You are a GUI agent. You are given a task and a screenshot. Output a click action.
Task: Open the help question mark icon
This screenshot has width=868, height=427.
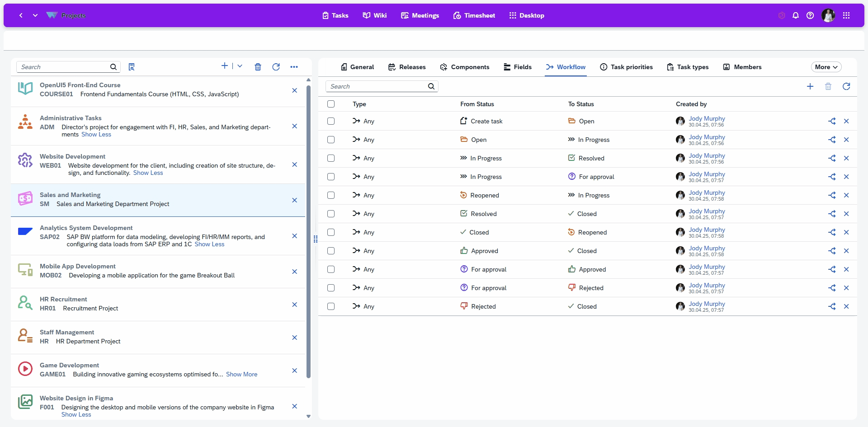coord(810,15)
